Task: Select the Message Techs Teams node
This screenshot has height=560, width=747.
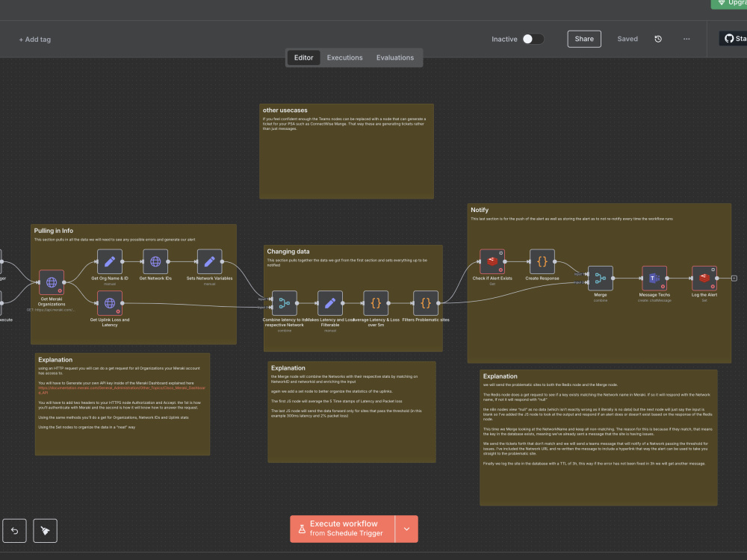Action: pyautogui.click(x=654, y=278)
